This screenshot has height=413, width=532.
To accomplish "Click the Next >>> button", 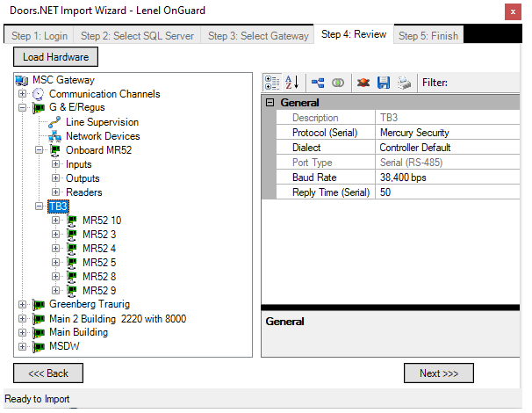I will click(439, 373).
